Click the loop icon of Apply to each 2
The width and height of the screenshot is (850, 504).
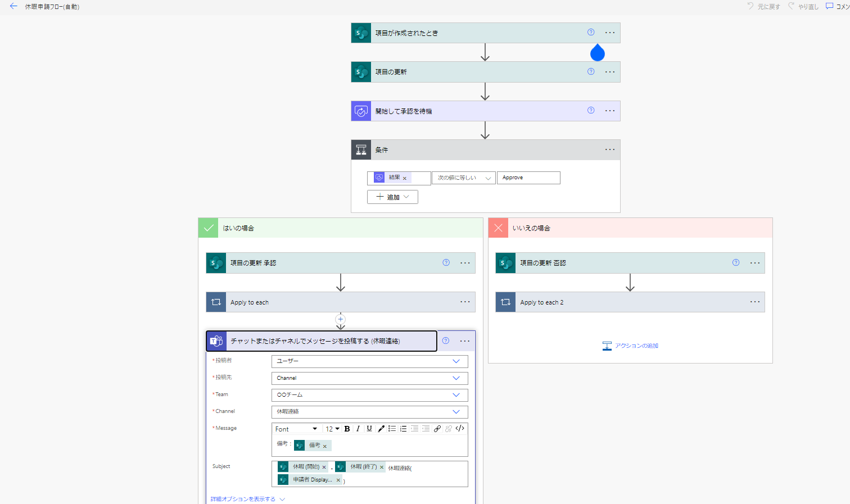pos(505,302)
